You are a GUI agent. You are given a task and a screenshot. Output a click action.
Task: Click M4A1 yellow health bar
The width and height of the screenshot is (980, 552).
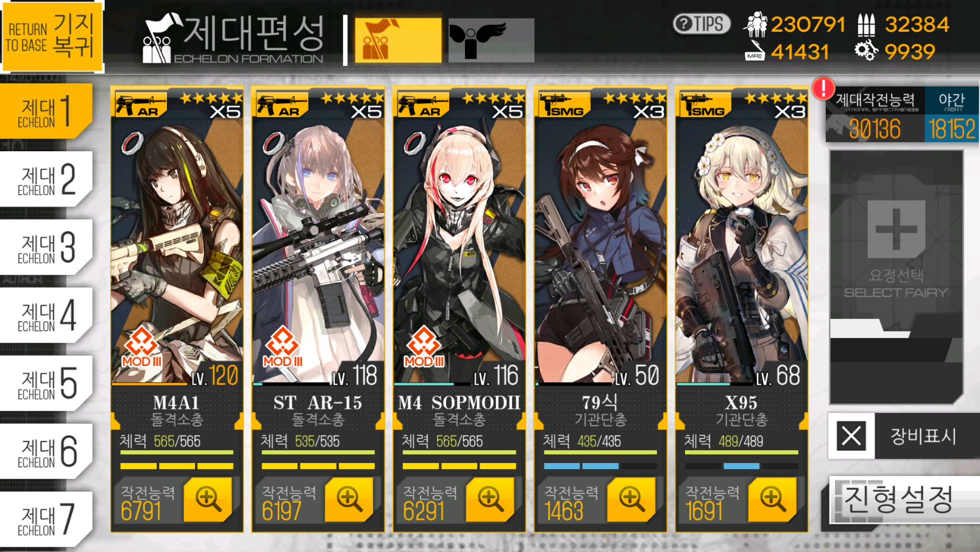point(177,453)
